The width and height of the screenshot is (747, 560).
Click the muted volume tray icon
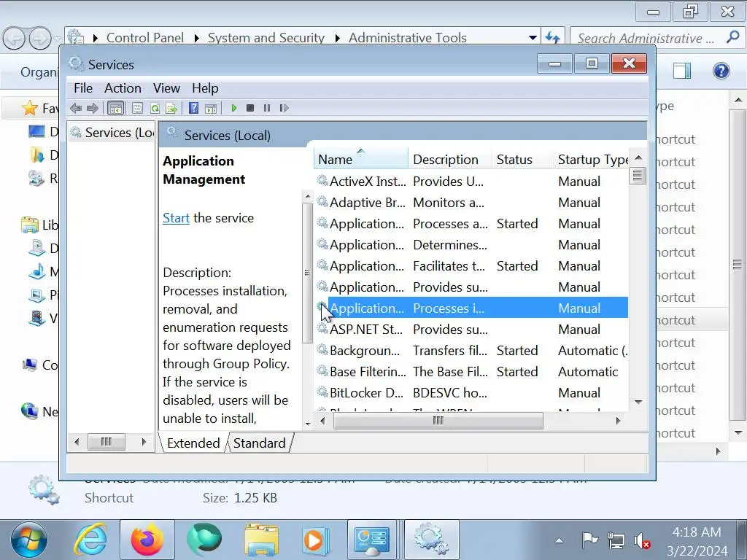pyautogui.click(x=642, y=541)
